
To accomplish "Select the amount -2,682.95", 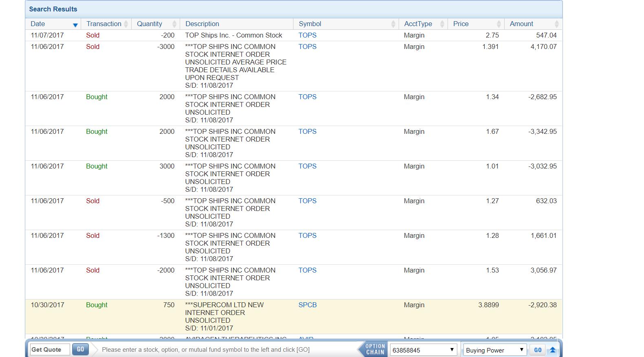I will click(543, 97).
